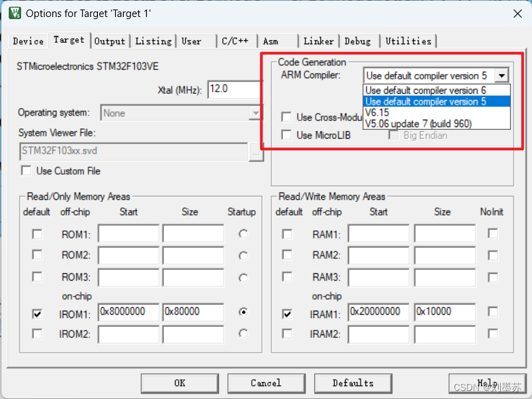Select V6.15 compiler option
The height and width of the screenshot is (399, 532).
436,113
